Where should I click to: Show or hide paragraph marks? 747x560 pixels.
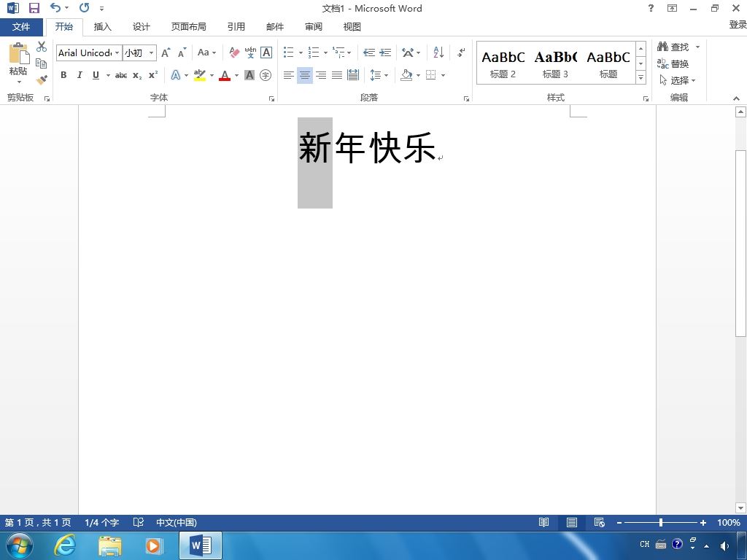(461, 52)
